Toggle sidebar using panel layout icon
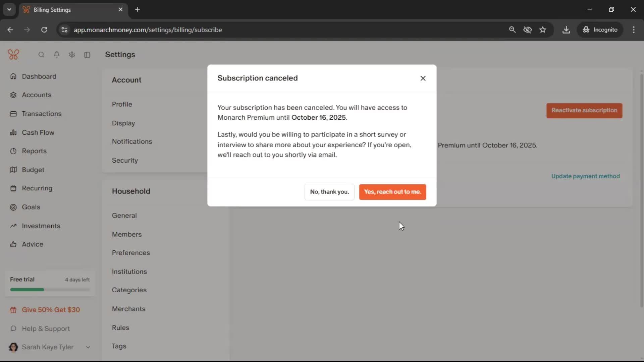The height and width of the screenshot is (362, 644). (x=87, y=55)
